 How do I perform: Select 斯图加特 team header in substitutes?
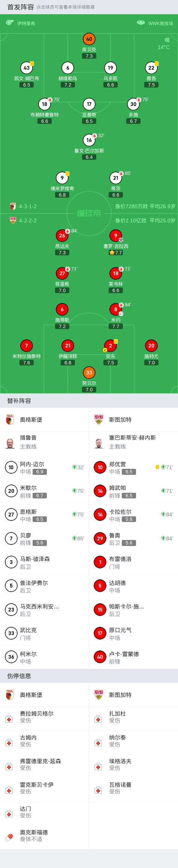pos(133,420)
